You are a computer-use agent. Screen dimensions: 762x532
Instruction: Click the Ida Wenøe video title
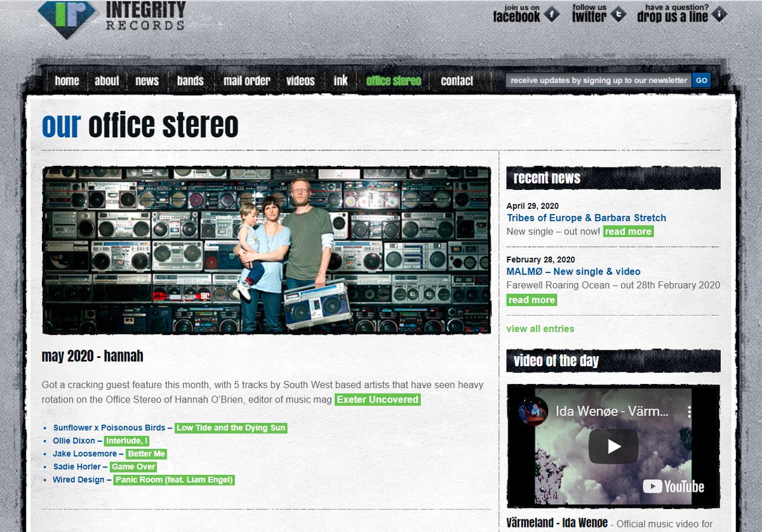coord(612,411)
